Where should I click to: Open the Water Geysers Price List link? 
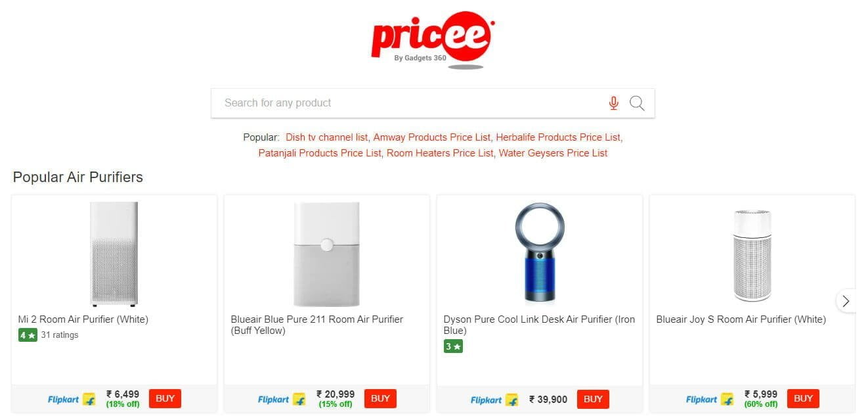(553, 153)
